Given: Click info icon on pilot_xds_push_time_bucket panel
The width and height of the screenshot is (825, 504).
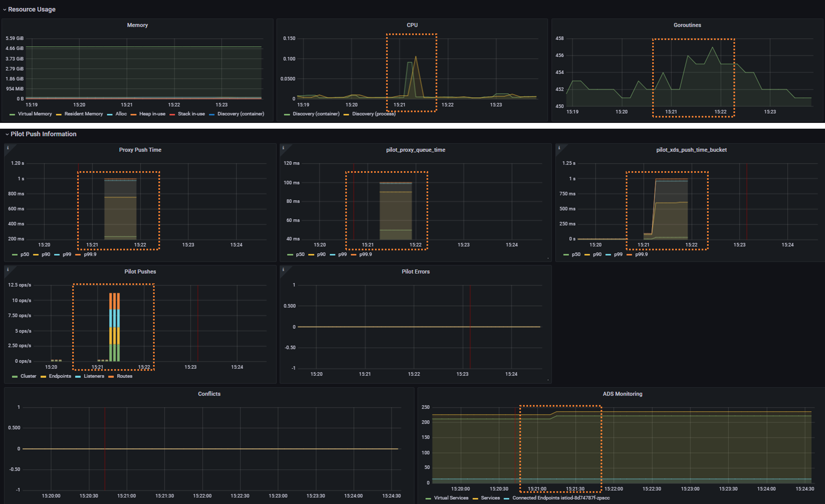Looking at the screenshot, I should pos(559,148).
